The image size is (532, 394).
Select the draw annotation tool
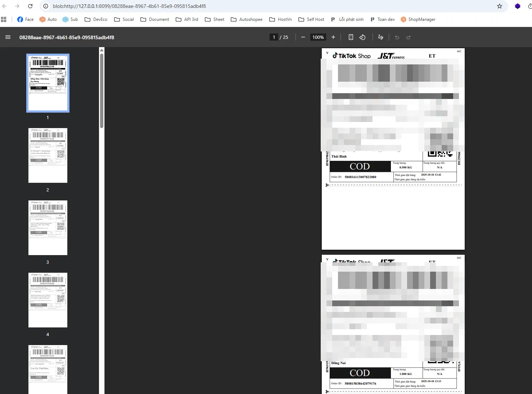coord(380,37)
